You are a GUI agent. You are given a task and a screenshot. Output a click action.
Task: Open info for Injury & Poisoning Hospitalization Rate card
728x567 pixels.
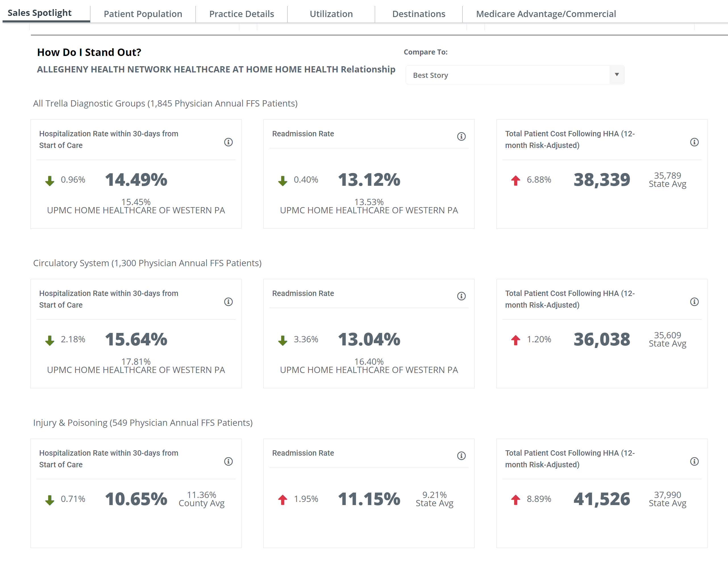click(228, 461)
